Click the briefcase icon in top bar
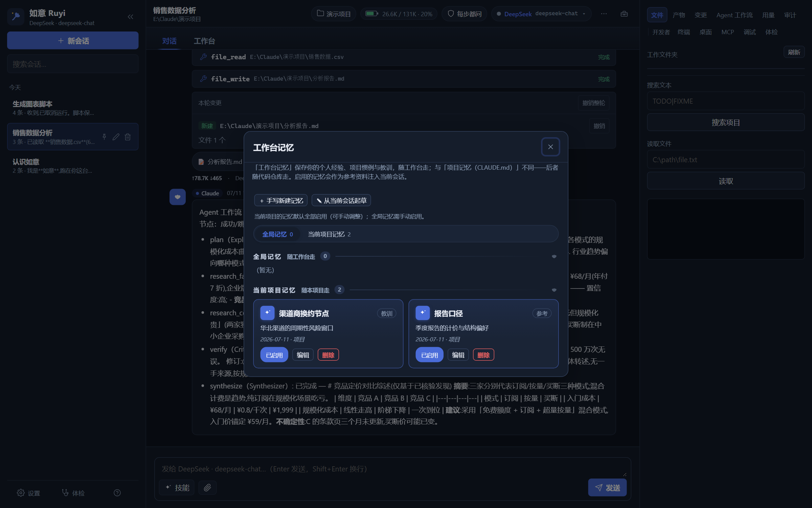Image resolution: width=812 pixels, height=508 pixels. [x=624, y=14]
